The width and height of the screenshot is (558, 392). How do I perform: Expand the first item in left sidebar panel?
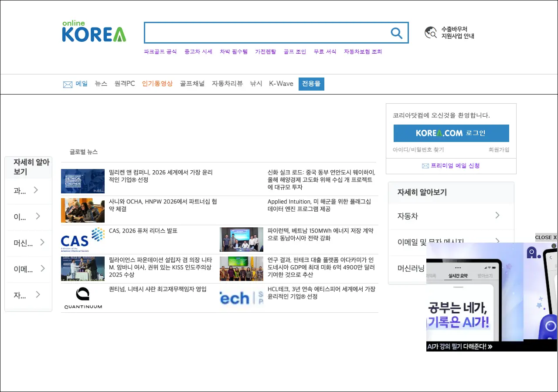(28, 191)
